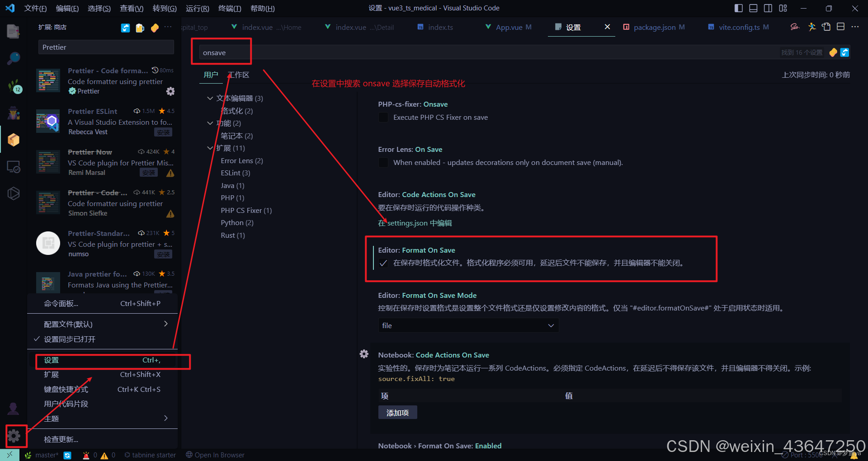Enable Error Lens On Save checkbox
868x461 pixels.
pos(383,163)
